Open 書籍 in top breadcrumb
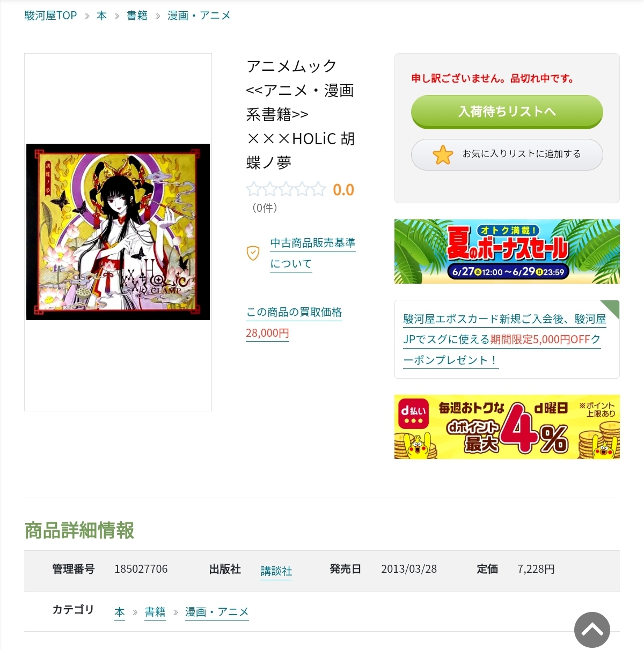The width and height of the screenshot is (644, 650). click(137, 16)
